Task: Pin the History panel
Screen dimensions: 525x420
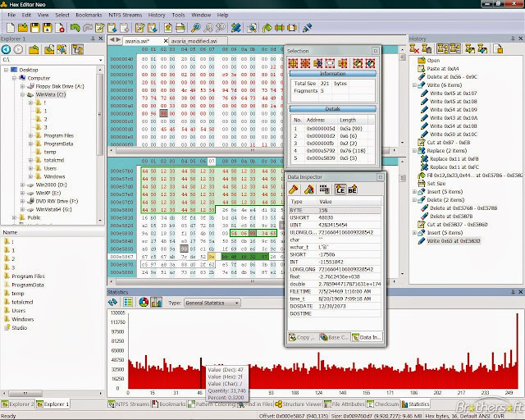Action: click(513, 39)
